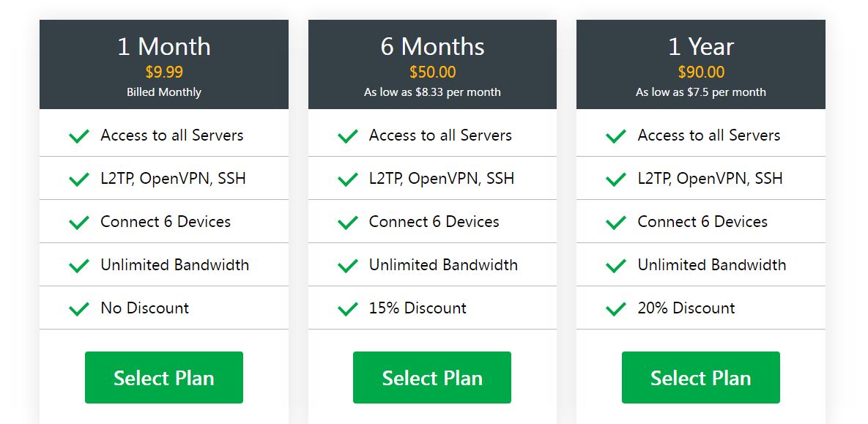Screen dimensions: 868x424
Task: Click checkmark by 1 Month L2TP, OpenVPN, SSH
Action: 79,179
